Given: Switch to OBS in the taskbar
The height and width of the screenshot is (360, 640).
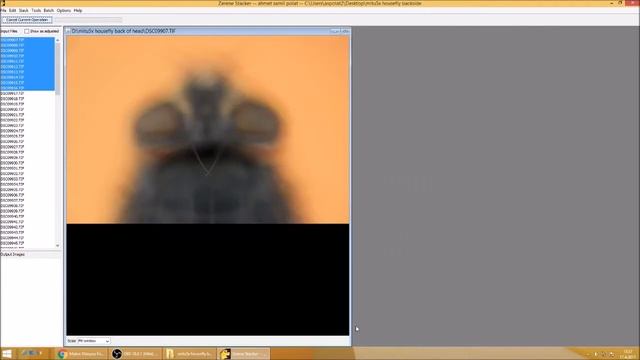Looking at the screenshot, I should point(135,353).
